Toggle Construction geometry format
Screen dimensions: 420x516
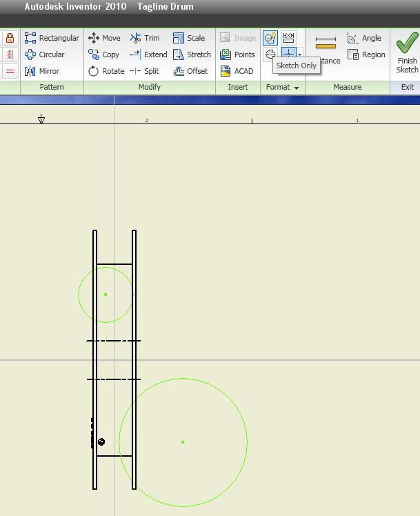pyautogui.click(x=270, y=38)
